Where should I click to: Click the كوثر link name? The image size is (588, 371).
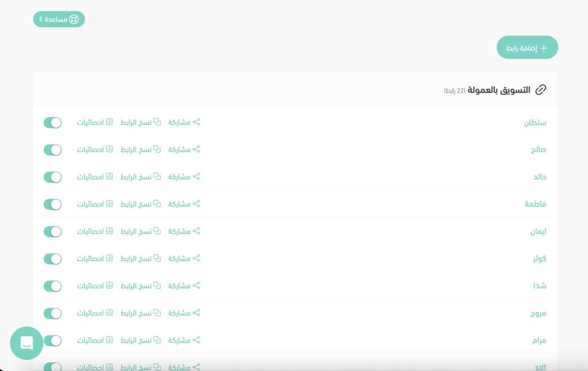point(539,259)
